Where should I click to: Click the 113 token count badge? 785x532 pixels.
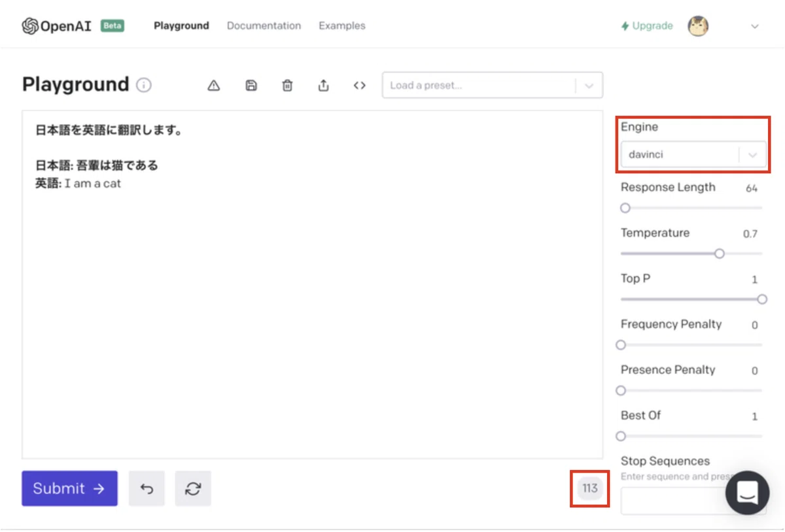point(590,488)
